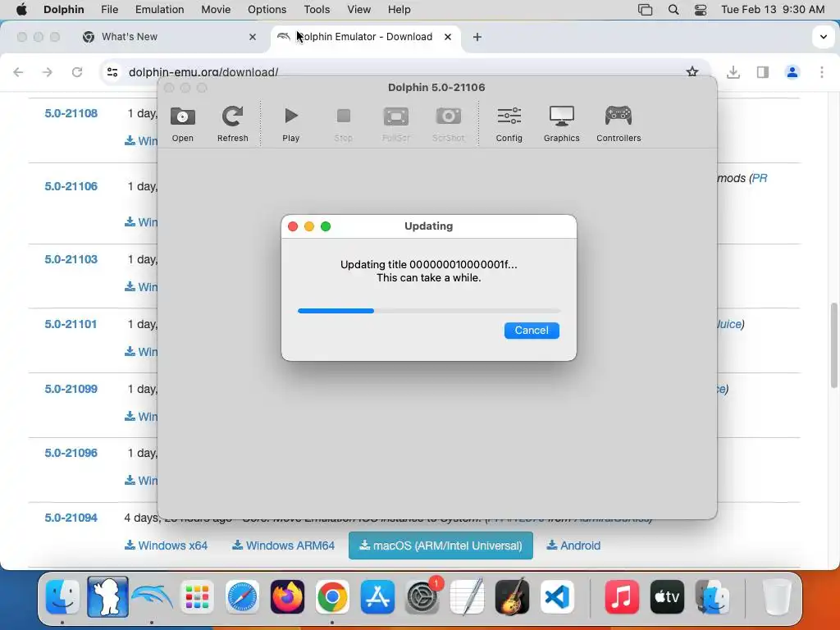Open the View menu
This screenshot has width=840, height=630.
pos(359,10)
